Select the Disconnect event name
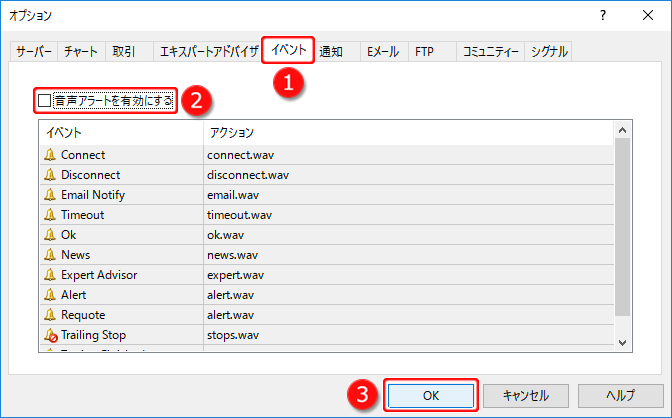 [x=91, y=175]
